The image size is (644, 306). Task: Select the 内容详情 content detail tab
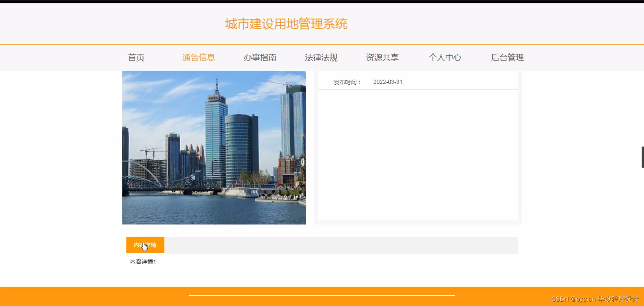point(145,245)
